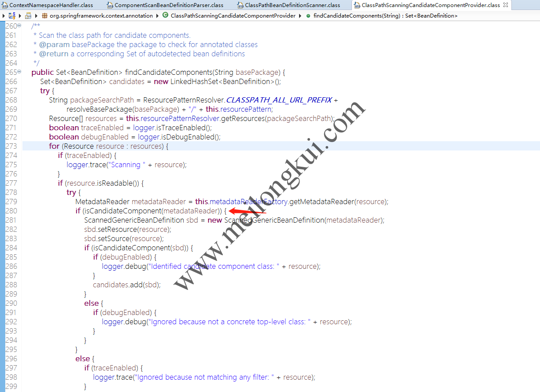The image size is (540, 392).
Task: Collapse the Javadoc comment at line 260
Action: pyautogui.click(x=19, y=26)
